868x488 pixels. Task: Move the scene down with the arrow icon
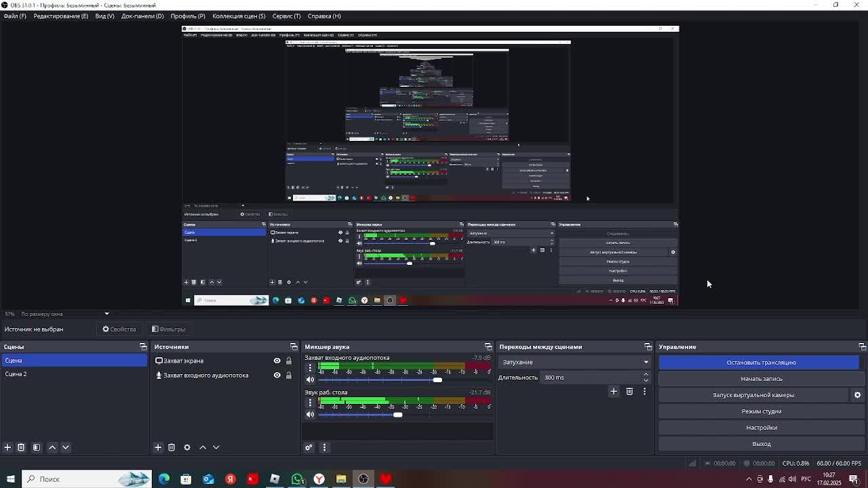tap(66, 447)
